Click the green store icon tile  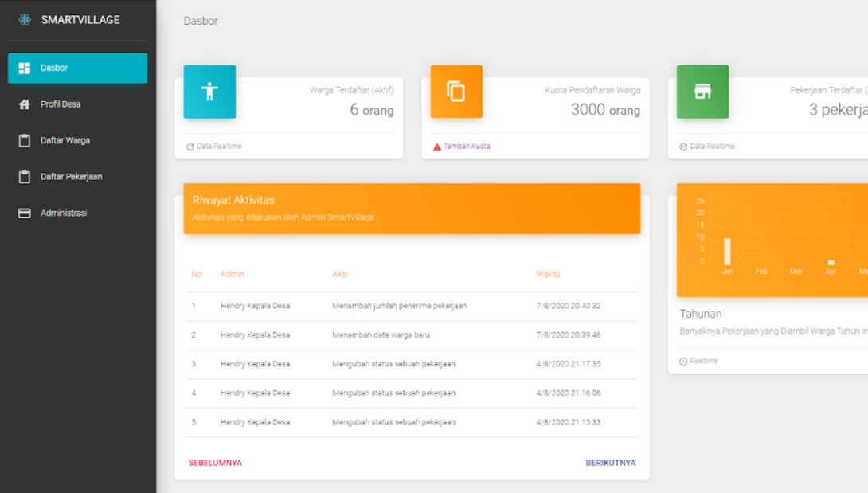[x=702, y=92]
